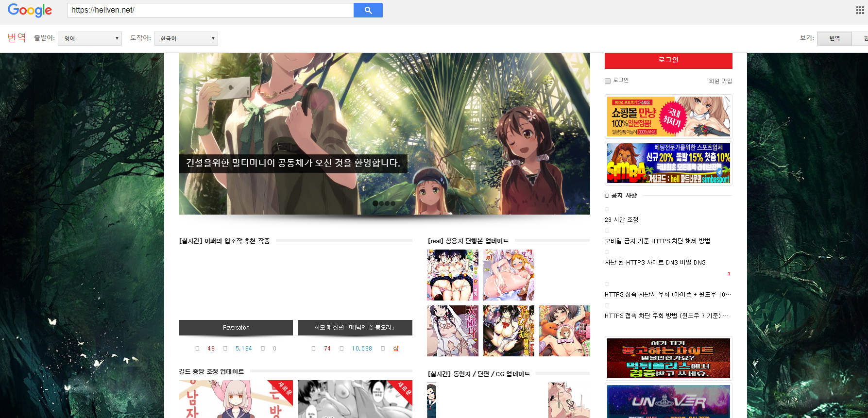Click the 출발어: label
Screen dimensions: 868x418
pyautogui.click(x=44, y=38)
